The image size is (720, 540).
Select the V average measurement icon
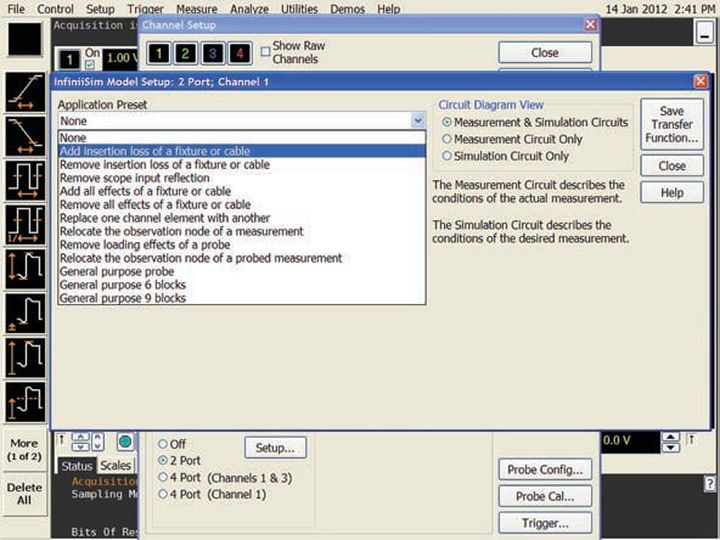25,402
